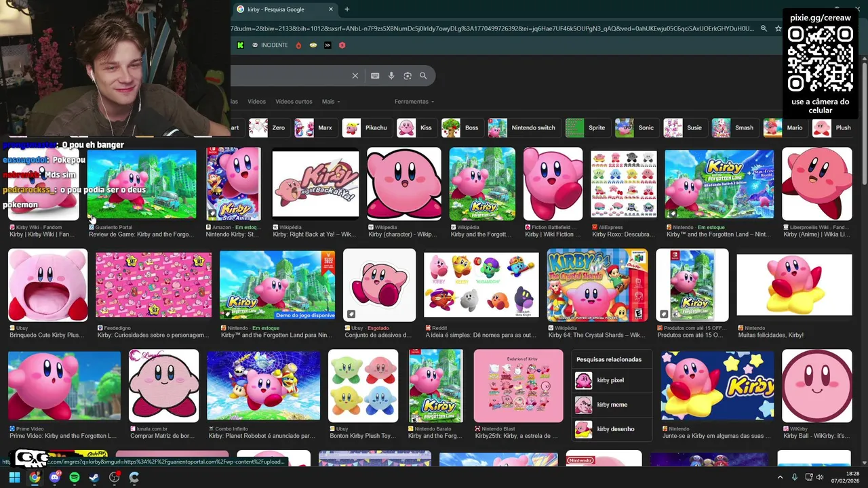868x488 pixels.
Task: Open AliExpress Kirby Roxo sticker sheet image
Action: (623, 184)
